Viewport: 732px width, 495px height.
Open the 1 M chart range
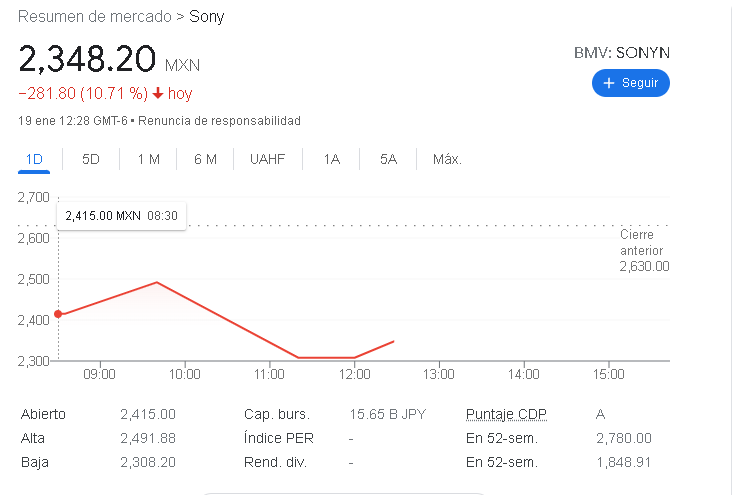click(148, 159)
